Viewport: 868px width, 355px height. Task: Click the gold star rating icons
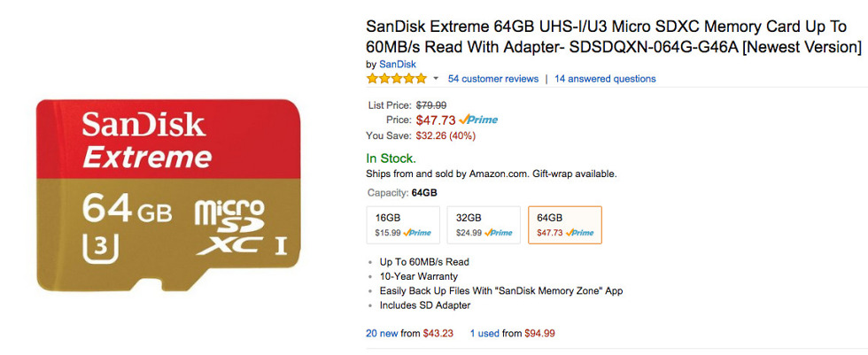click(397, 79)
